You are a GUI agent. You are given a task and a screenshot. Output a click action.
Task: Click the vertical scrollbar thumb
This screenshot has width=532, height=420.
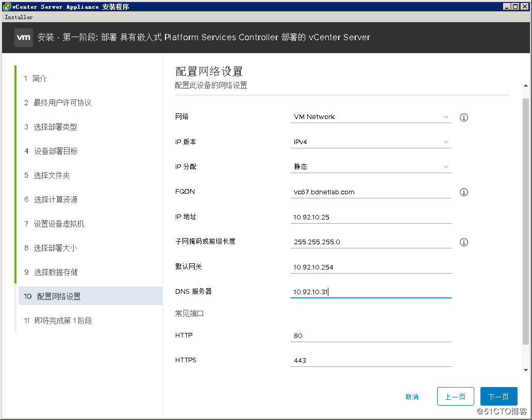(x=525, y=221)
